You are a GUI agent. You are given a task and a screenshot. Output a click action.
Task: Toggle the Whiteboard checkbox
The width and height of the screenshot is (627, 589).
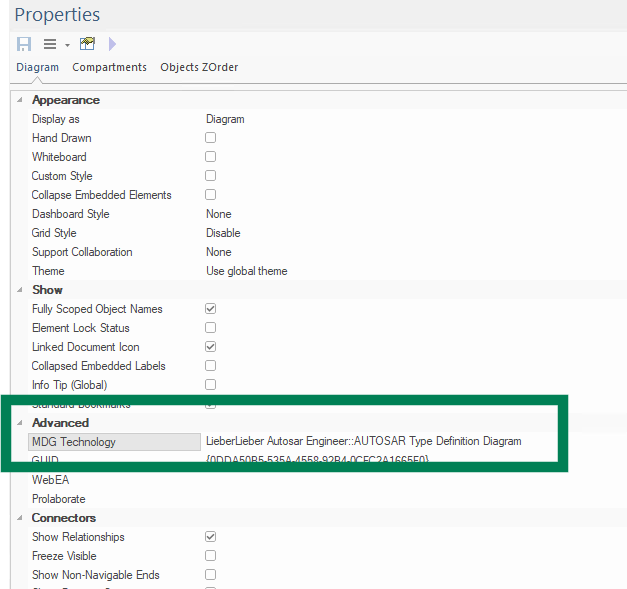(210, 157)
